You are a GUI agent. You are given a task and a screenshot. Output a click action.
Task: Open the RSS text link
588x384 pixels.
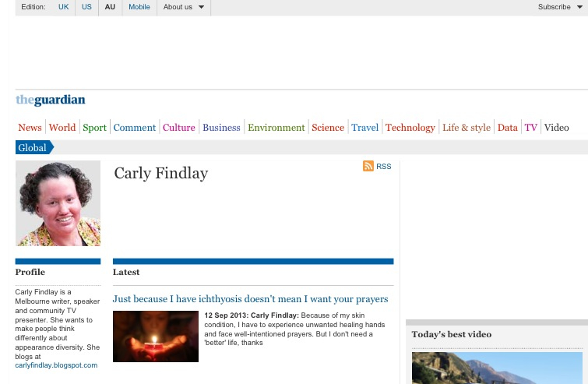click(384, 167)
